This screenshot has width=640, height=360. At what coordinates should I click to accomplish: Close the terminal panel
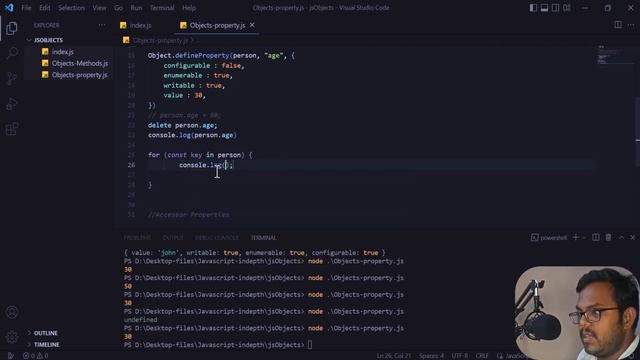tap(633, 238)
